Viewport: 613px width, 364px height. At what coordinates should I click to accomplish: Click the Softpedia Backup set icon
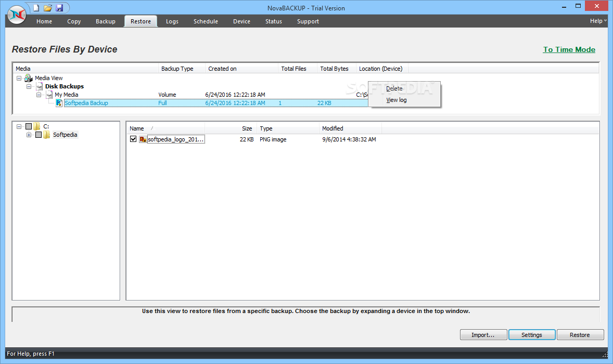(x=59, y=103)
